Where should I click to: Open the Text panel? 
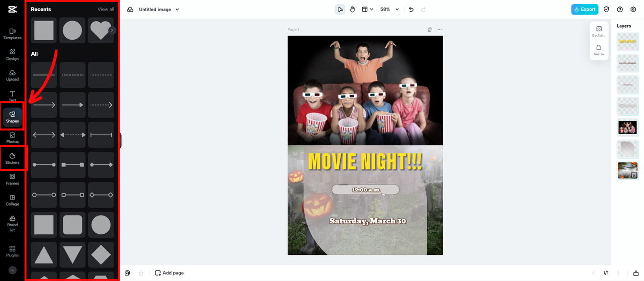pos(12,96)
